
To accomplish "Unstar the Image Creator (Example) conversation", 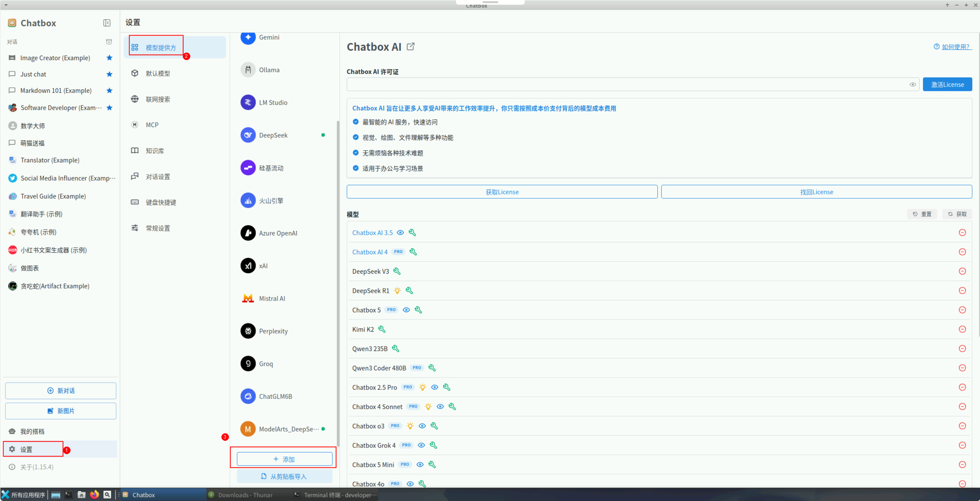I will tap(109, 58).
